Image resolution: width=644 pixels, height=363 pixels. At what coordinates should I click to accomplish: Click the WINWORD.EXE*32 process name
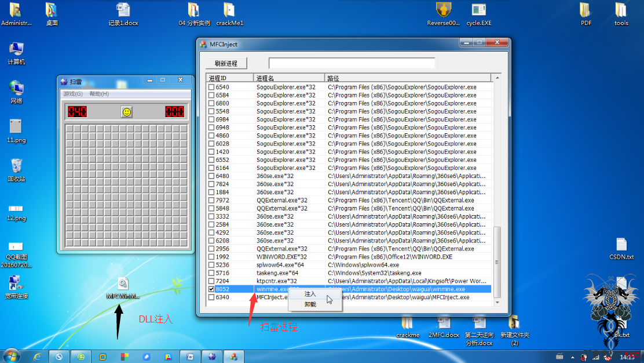click(281, 257)
